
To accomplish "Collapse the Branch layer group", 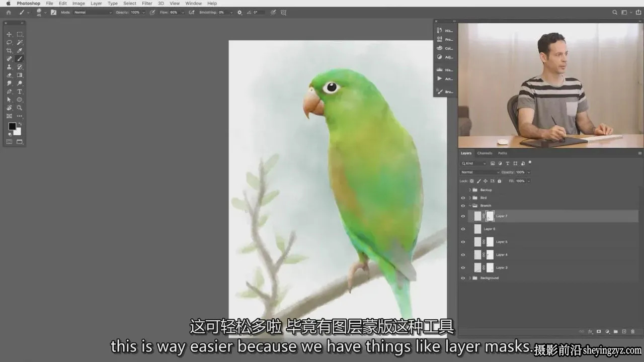I will point(470,206).
